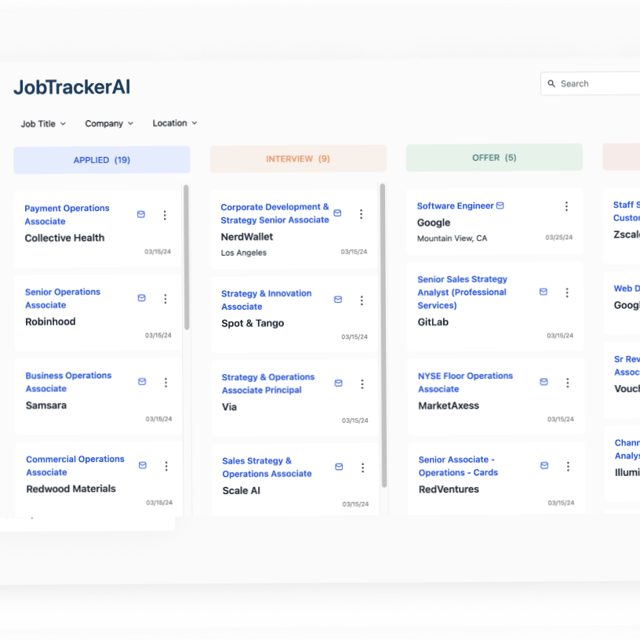
Task: Open three-dot menu on Spot & Tango card
Action: coord(362,300)
